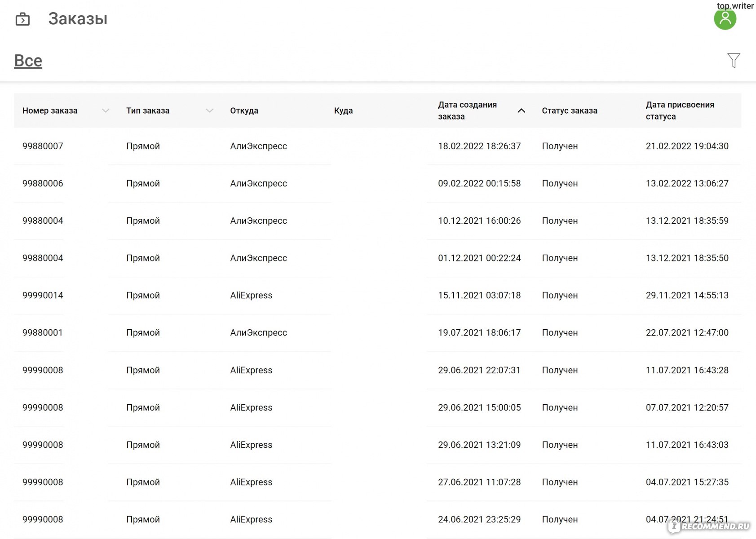Click the Куда column header
Viewport: 756px width, 539px height.
[x=343, y=110]
